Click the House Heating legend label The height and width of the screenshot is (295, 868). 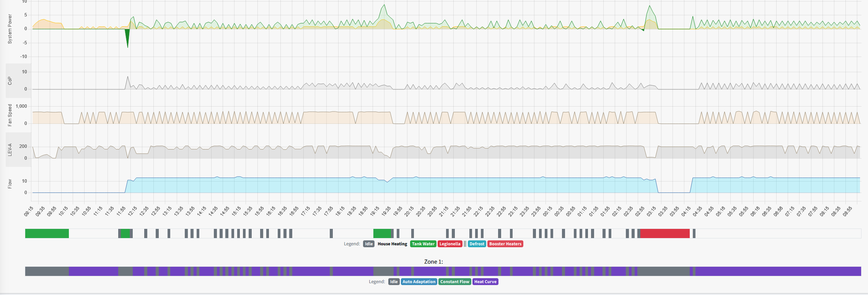click(392, 244)
